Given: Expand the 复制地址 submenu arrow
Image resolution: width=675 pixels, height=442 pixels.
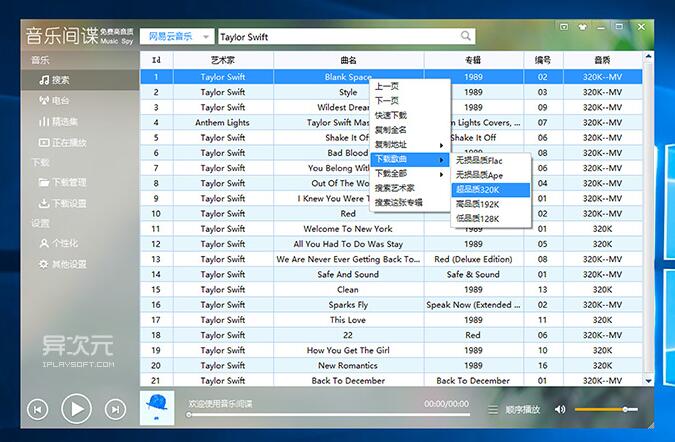Looking at the screenshot, I should (441, 145).
